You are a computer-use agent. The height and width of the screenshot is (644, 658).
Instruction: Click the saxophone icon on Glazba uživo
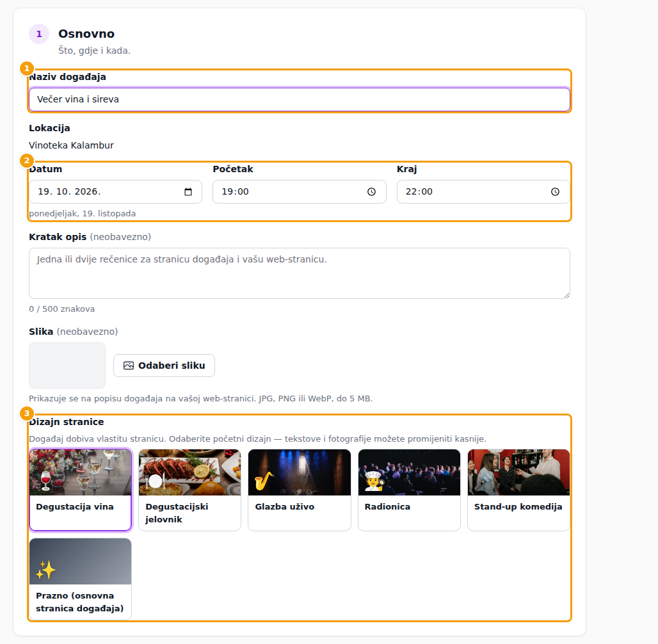264,481
